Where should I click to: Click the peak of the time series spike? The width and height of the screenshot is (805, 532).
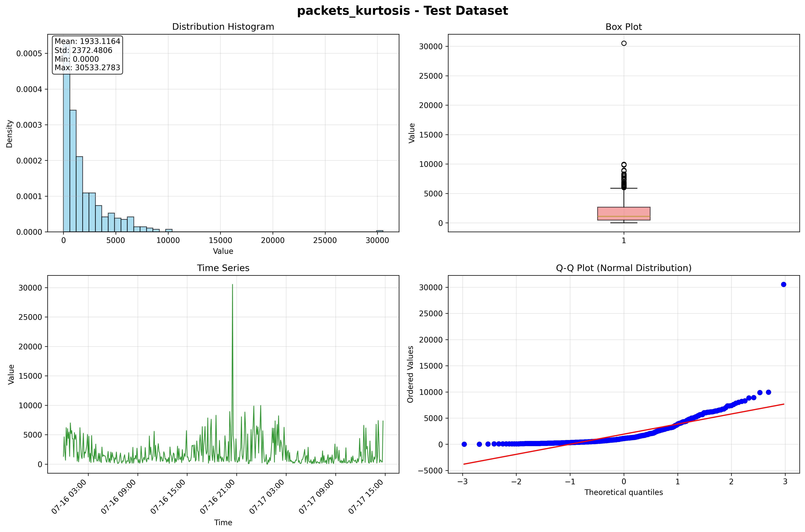[x=232, y=285]
